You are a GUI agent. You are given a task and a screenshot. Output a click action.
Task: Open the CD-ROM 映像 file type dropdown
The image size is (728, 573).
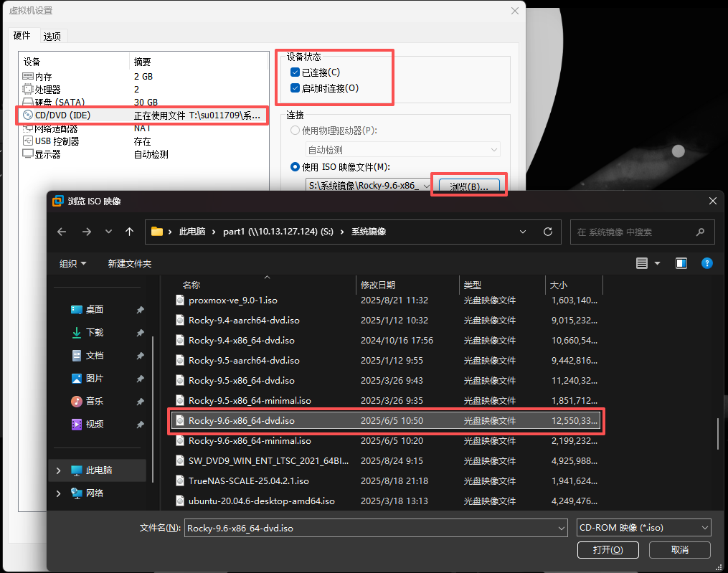tap(643, 528)
